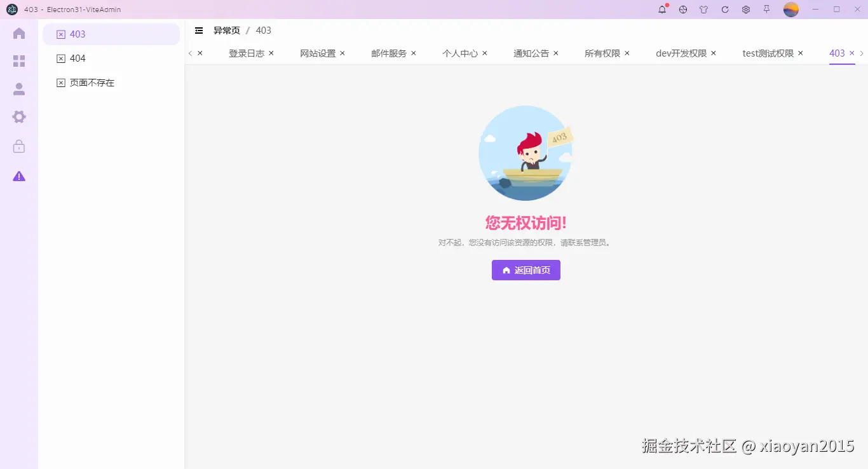Open the settings gear icon in the sidebar
The height and width of the screenshot is (469, 868).
(x=18, y=116)
